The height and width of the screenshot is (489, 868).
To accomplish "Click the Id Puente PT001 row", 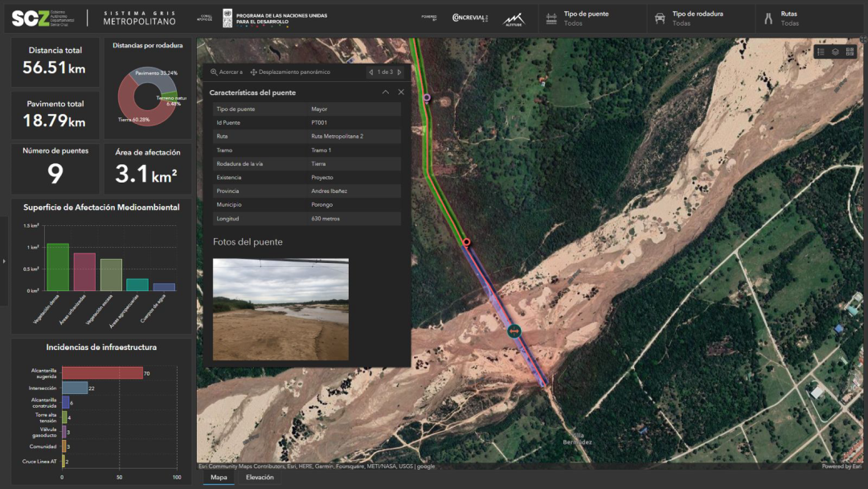I will 307,122.
